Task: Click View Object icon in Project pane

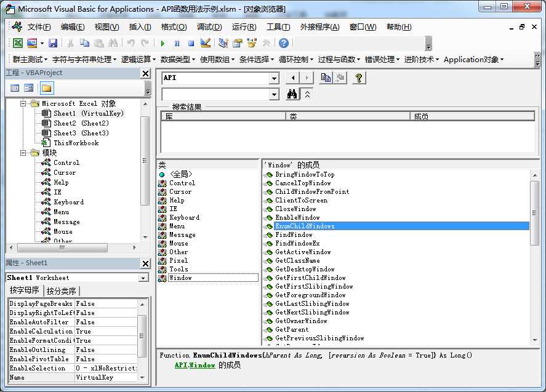Action: (29, 88)
